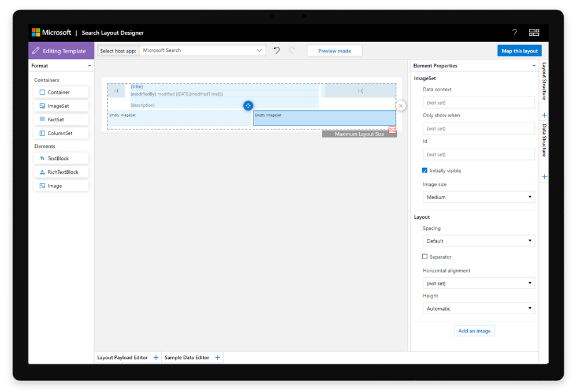Click Add an image button
577x392 pixels.
474,331
